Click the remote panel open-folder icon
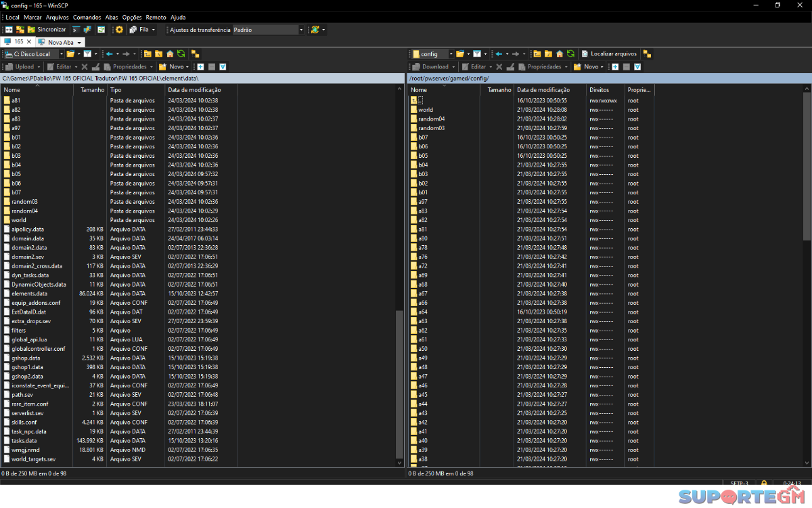812x508 pixels. [459, 54]
